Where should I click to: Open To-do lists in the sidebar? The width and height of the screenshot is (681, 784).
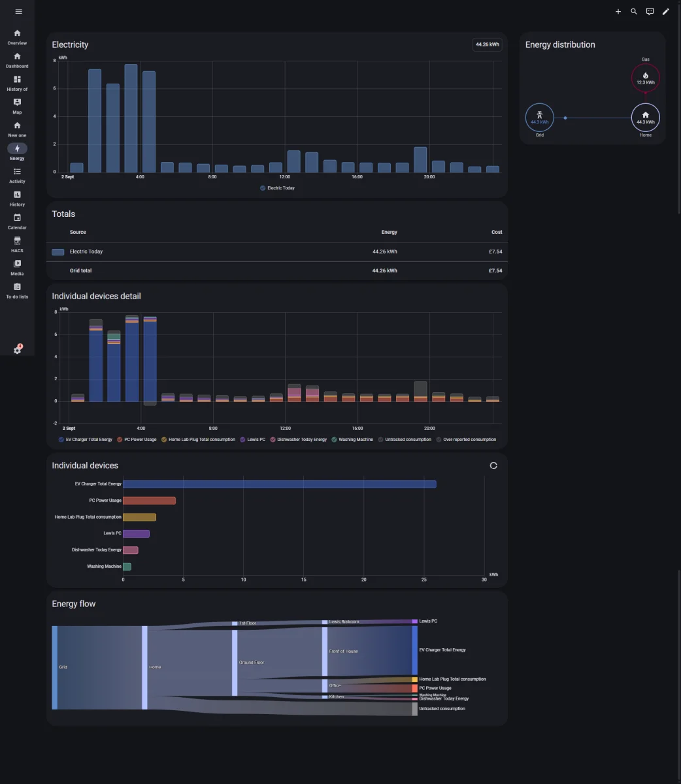17,291
